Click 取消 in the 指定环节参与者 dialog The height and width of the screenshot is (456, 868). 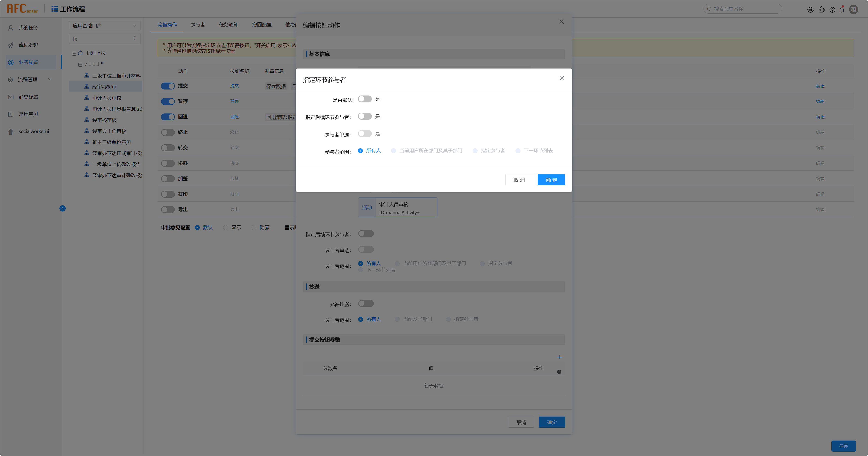[x=519, y=180]
